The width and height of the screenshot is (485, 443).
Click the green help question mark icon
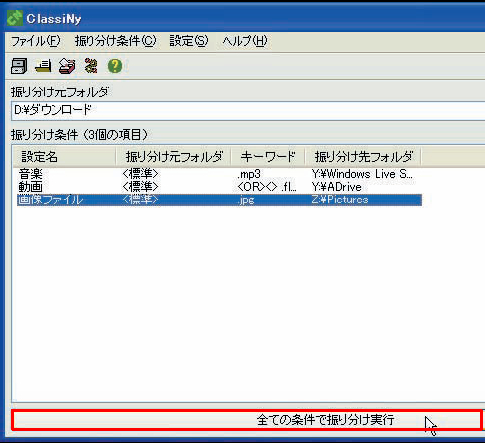pos(115,66)
